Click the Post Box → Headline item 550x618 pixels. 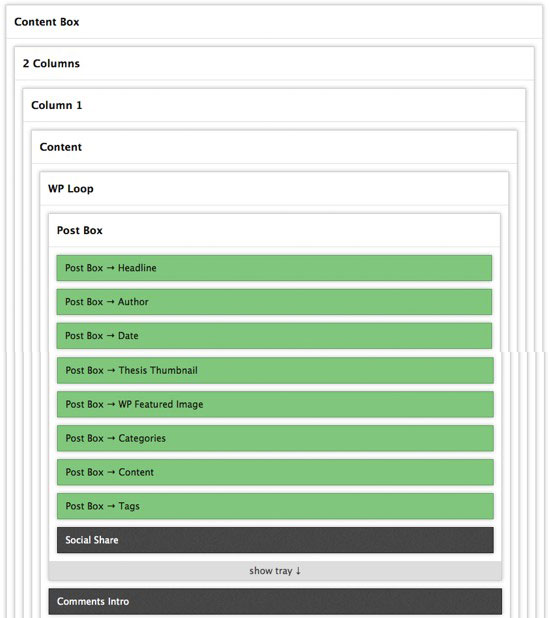pyautogui.click(x=274, y=268)
